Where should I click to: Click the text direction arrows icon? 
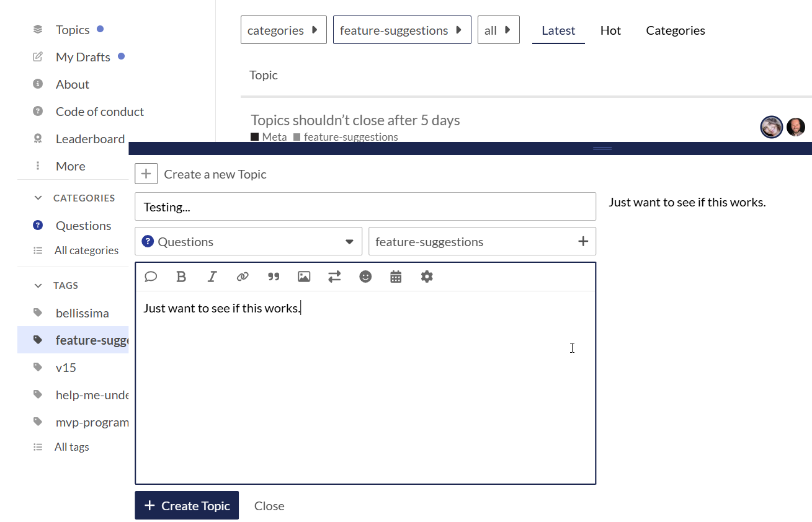[334, 276]
